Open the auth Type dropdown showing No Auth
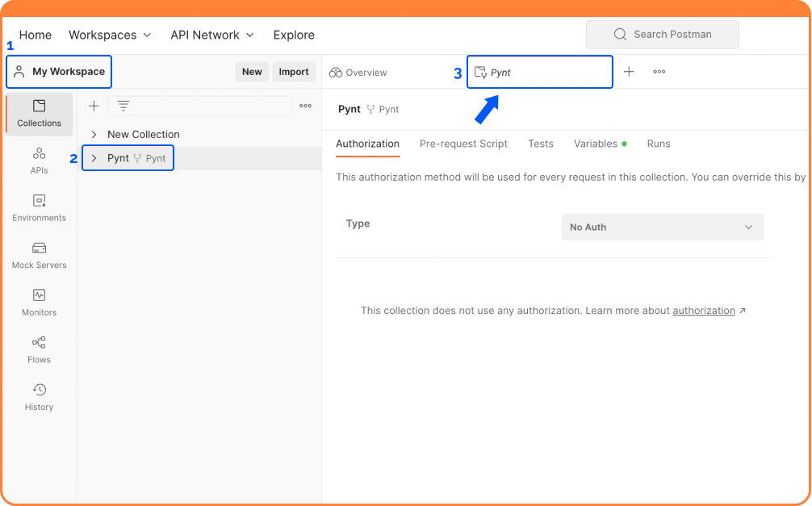 coord(663,227)
